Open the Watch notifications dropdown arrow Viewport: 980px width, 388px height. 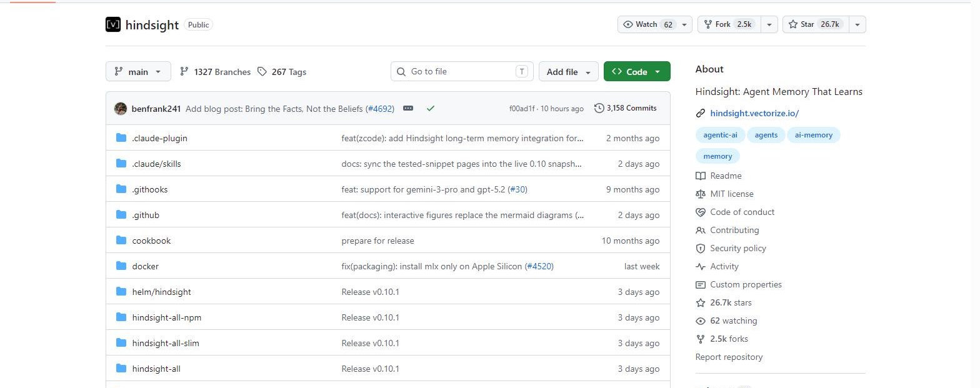point(685,24)
